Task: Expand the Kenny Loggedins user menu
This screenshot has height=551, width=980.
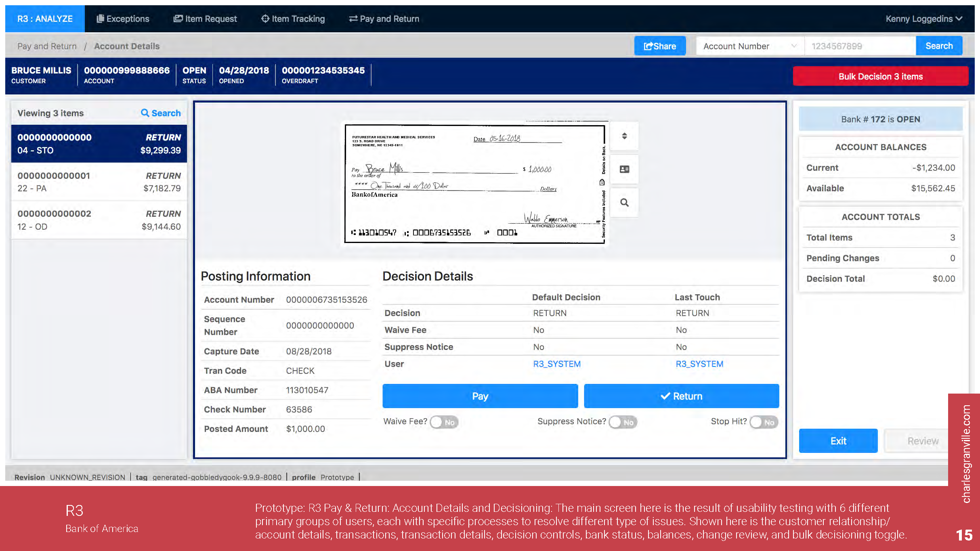Action: (924, 19)
